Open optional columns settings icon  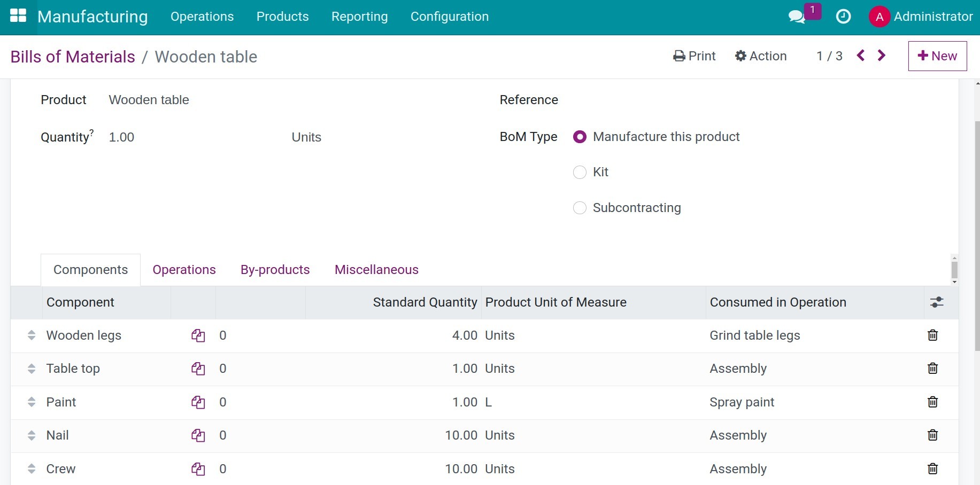tap(937, 302)
